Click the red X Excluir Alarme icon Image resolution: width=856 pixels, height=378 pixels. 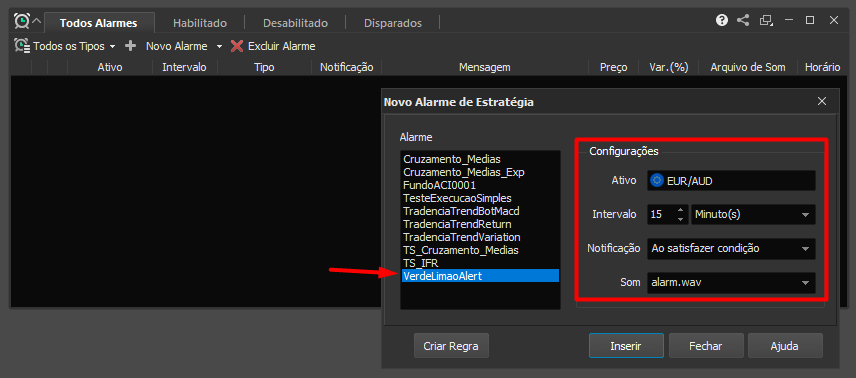pos(236,46)
